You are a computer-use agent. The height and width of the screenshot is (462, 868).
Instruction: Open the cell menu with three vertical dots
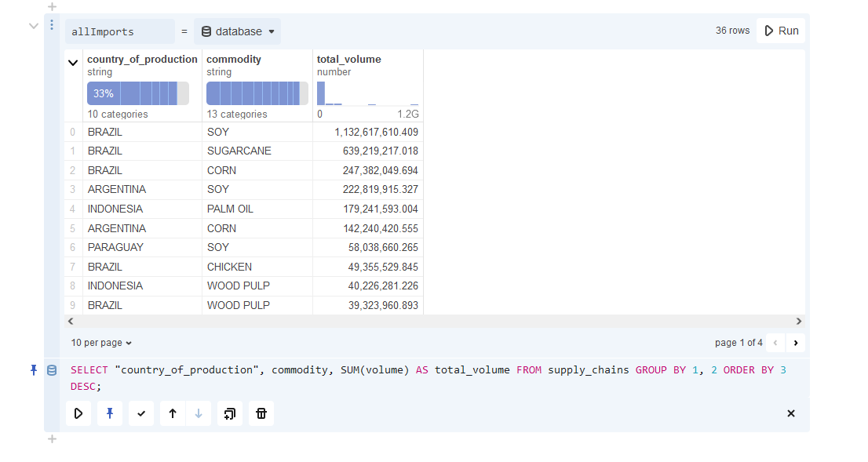tap(52, 25)
